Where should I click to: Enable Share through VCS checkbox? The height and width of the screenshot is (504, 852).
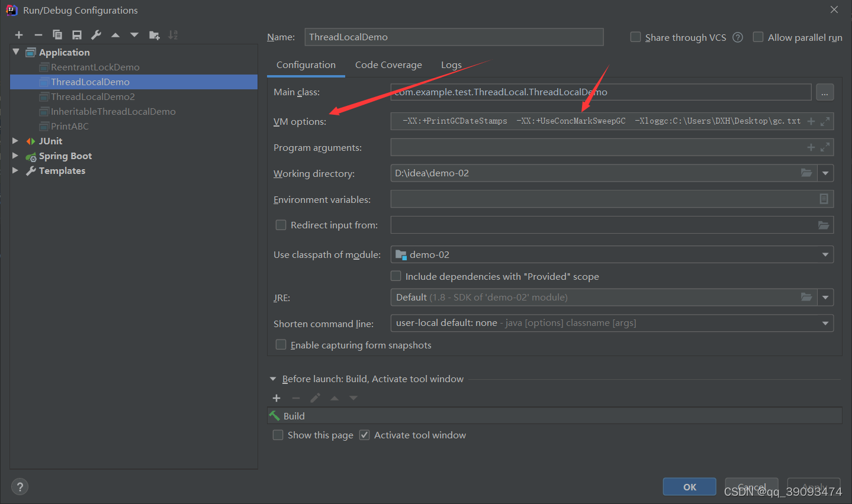pos(635,37)
